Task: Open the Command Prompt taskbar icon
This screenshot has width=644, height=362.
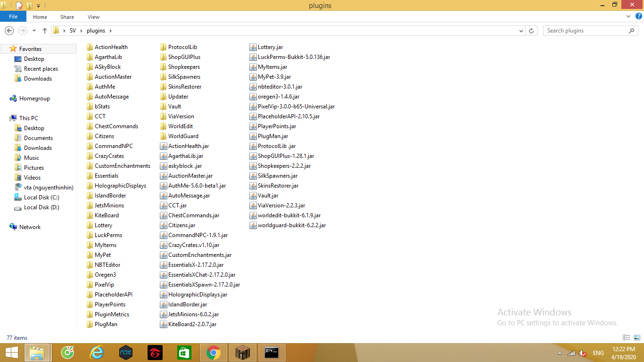Action: [x=272, y=353]
